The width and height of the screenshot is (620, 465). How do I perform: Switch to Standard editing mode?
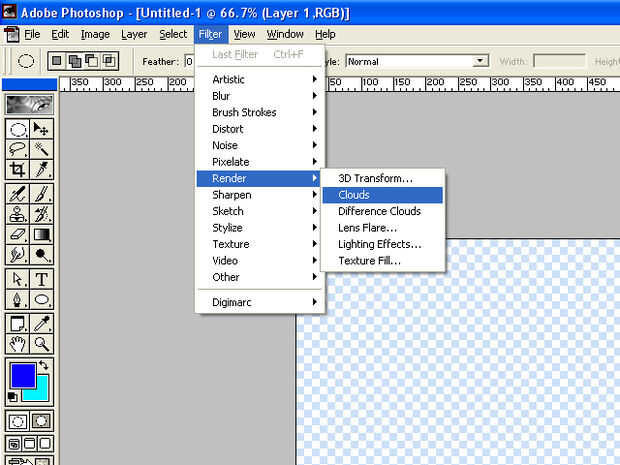(17, 422)
